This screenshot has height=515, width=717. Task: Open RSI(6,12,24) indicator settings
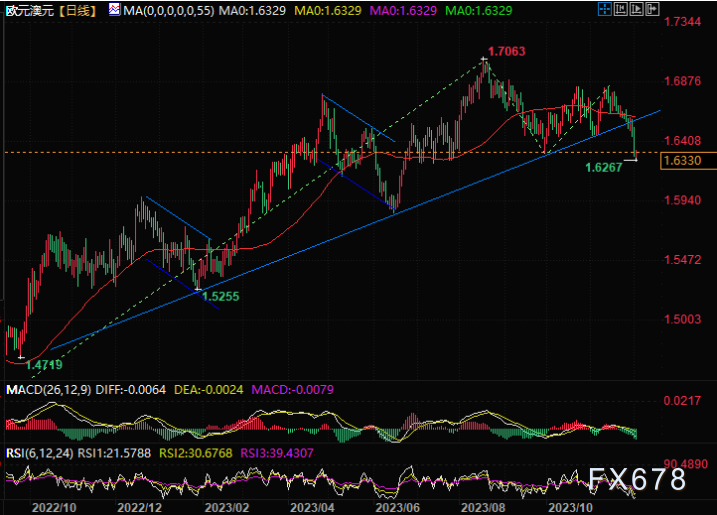click(39, 453)
